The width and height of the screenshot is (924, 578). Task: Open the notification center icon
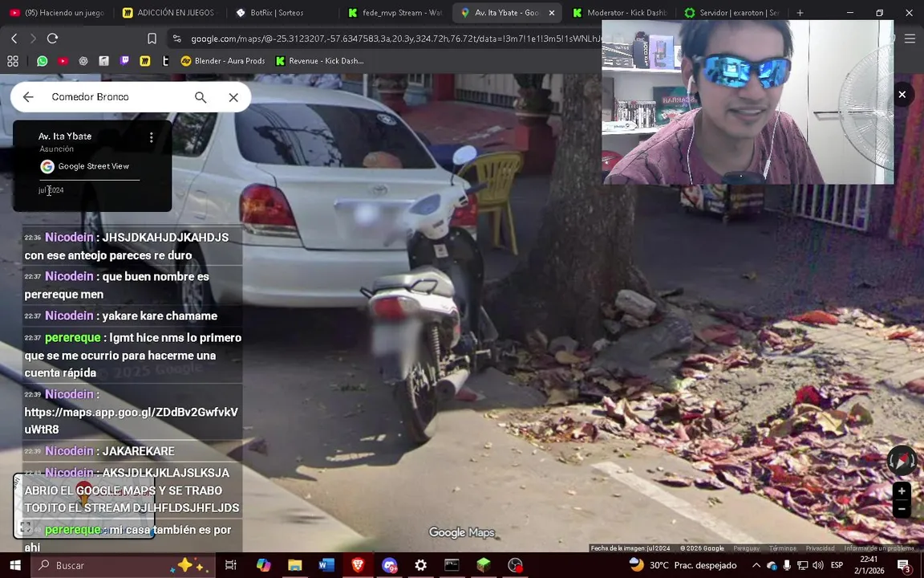pyautogui.click(x=904, y=565)
